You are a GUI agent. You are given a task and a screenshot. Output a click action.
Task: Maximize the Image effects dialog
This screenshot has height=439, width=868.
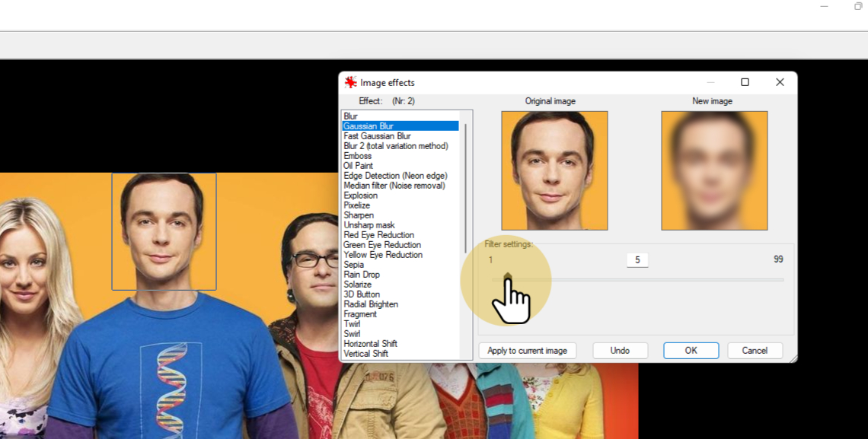coord(745,82)
